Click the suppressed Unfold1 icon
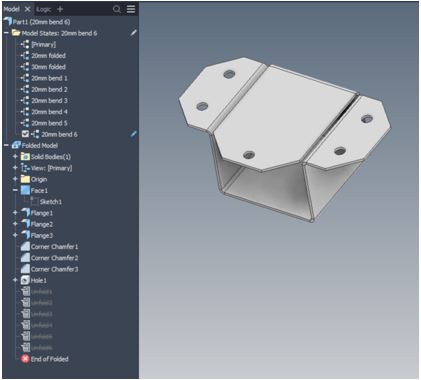 pyautogui.click(x=25, y=292)
